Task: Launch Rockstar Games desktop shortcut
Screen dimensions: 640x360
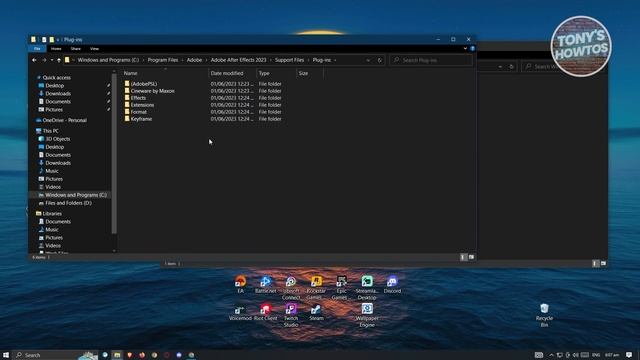Action: click(316, 287)
